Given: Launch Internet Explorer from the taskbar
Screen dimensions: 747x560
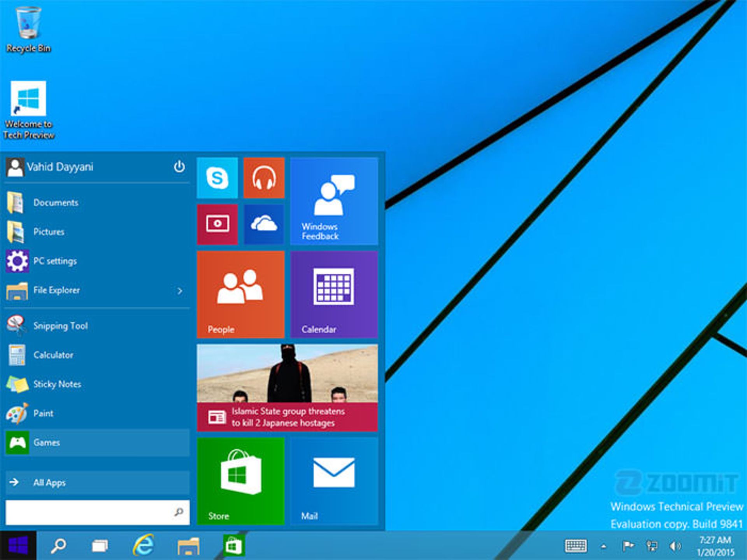Looking at the screenshot, I should pyautogui.click(x=143, y=545).
